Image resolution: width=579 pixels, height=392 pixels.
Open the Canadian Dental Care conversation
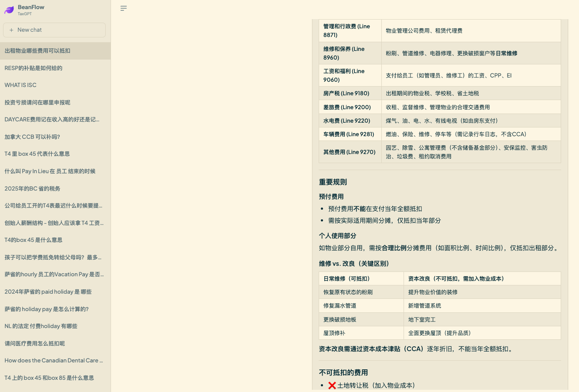point(54,361)
